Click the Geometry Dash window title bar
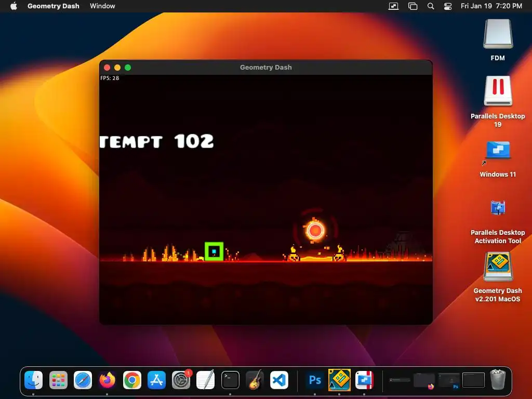Image resolution: width=532 pixels, height=399 pixels. (x=266, y=68)
